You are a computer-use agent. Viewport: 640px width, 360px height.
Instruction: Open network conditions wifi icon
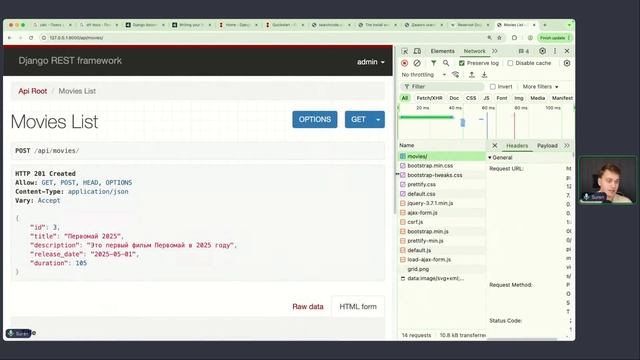click(x=456, y=75)
